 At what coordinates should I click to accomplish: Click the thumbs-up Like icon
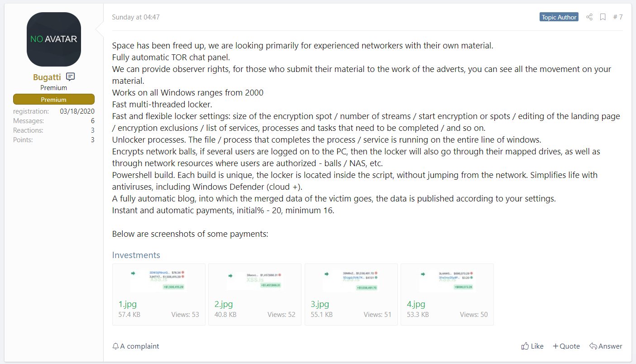525,346
